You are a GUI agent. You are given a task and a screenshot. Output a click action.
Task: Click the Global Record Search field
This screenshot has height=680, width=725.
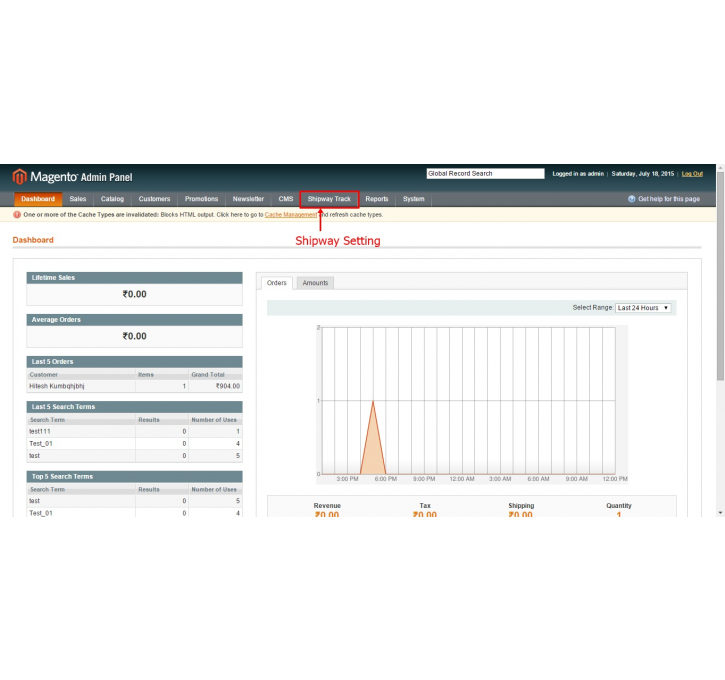(485, 173)
